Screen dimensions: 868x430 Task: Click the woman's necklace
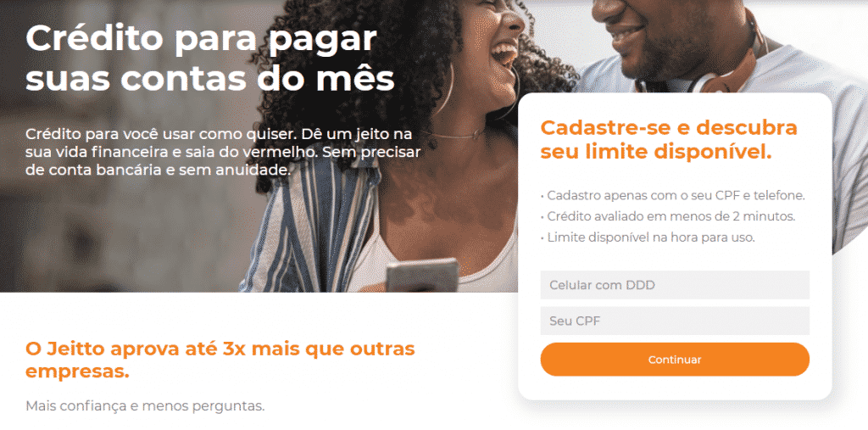coord(454,135)
